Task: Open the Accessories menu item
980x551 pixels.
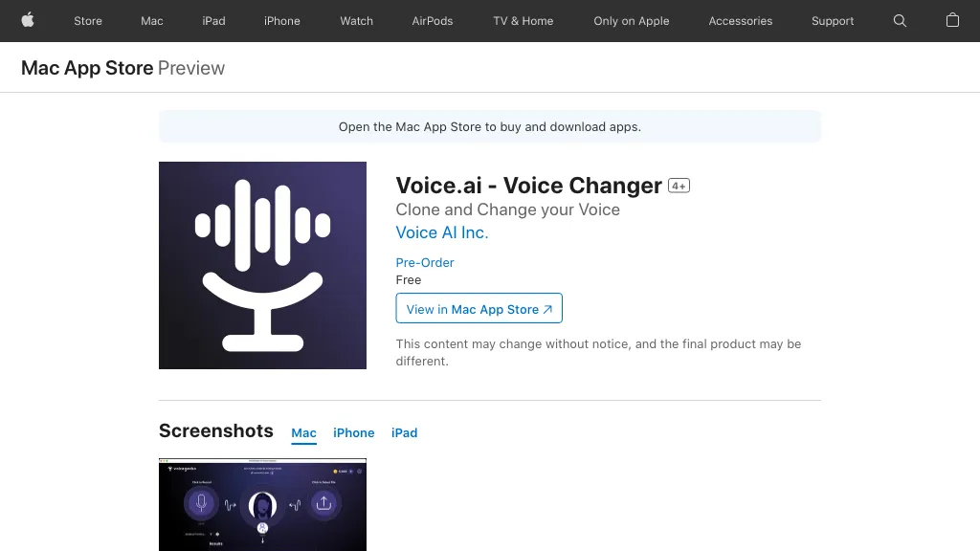Action: (741, 21)
